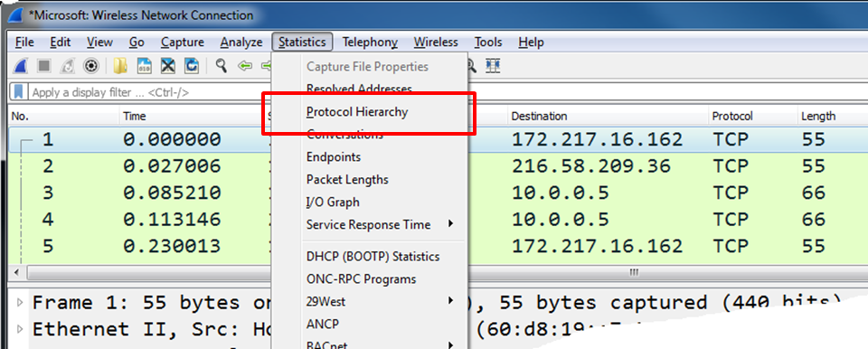Go back with the green left arrow
Viewport: 868px width, 349px height.
245,67
